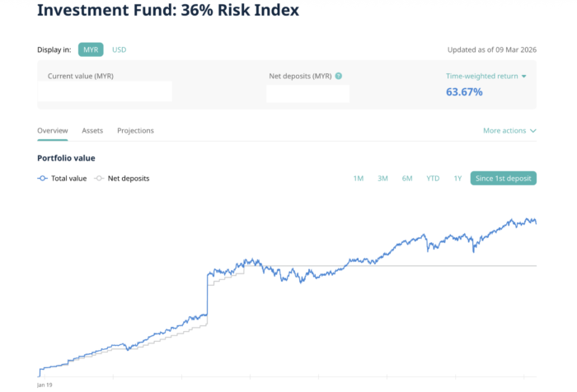Click the Net deposits help question-mark icon
Image resolution: width=577 pixels, height=392 pixels.
click(x=339, y=77)
